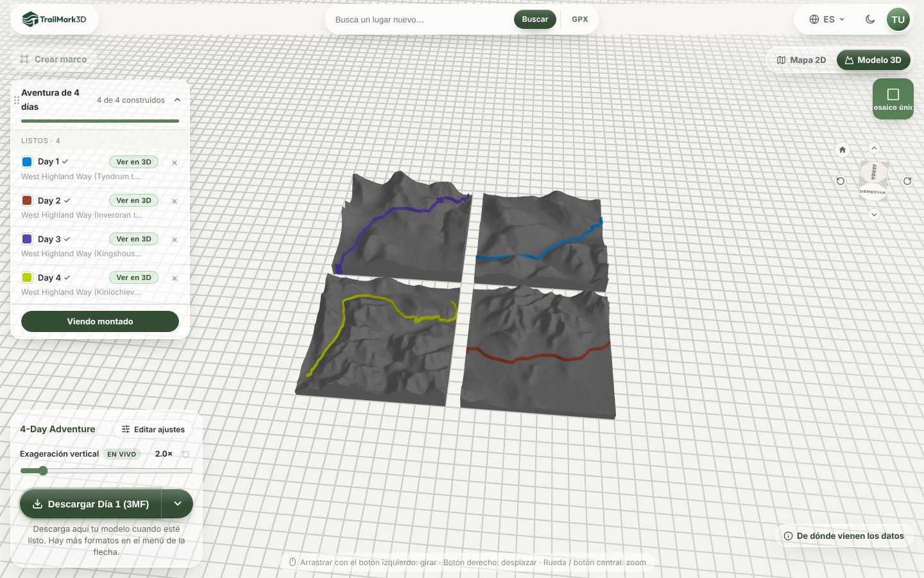Open De dónde vienen los datos info
Viewport: 924px width, 578px height.
(844, 536)
